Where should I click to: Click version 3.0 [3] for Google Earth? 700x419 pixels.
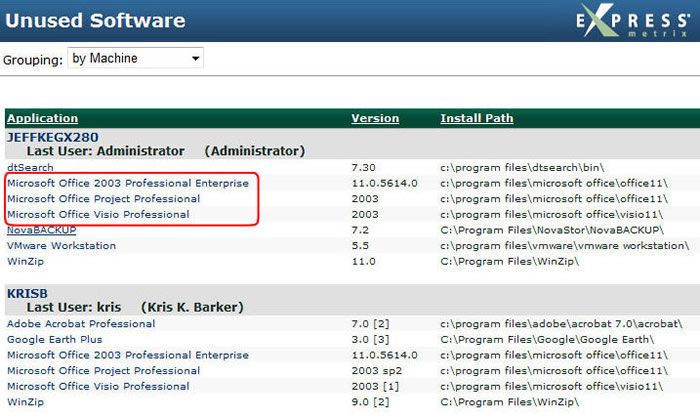tap(370, 340)
